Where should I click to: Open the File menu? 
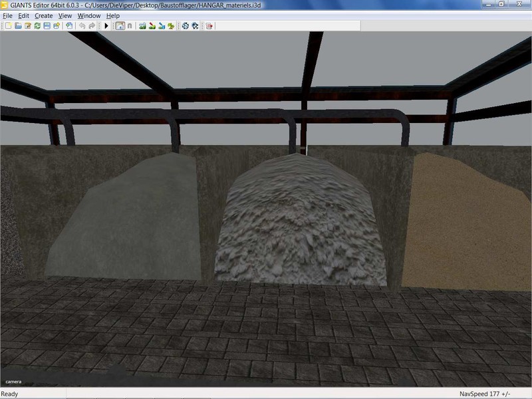point(8,15)
